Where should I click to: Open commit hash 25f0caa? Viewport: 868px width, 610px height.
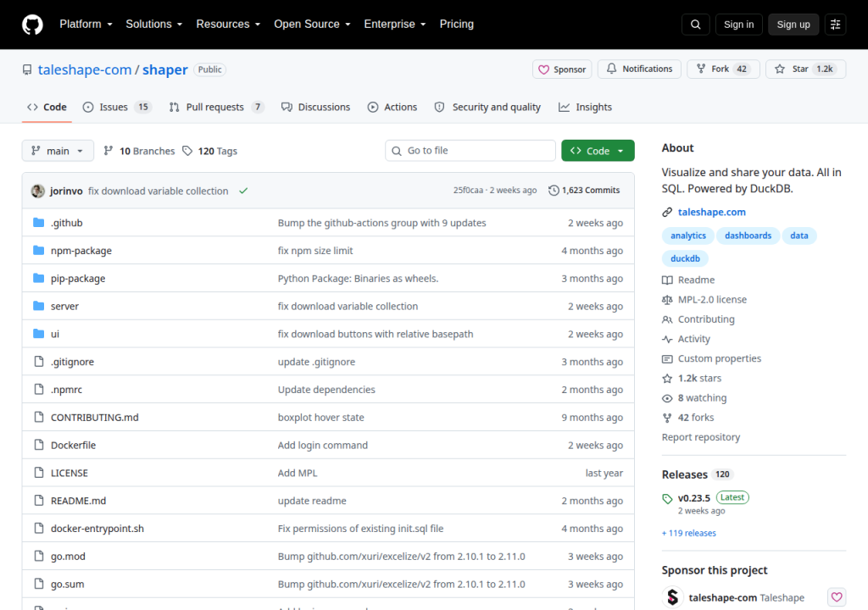tap(468, 191)
